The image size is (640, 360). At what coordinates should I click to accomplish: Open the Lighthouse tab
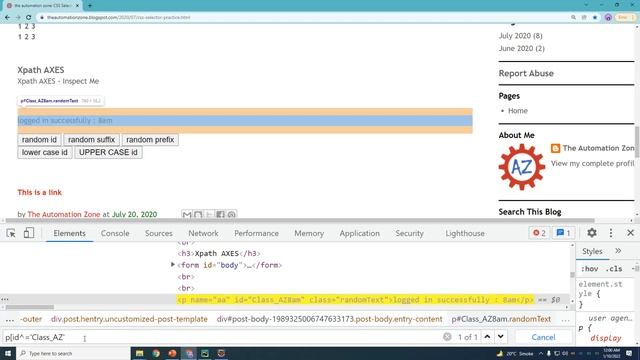click(x=465, y=233)
